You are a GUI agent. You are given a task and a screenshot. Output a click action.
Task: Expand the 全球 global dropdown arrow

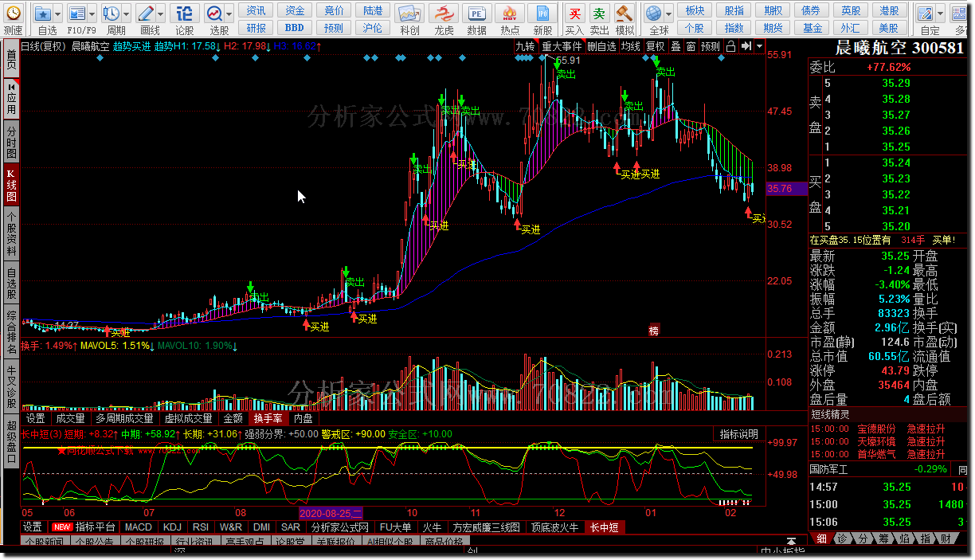(670, 13)
